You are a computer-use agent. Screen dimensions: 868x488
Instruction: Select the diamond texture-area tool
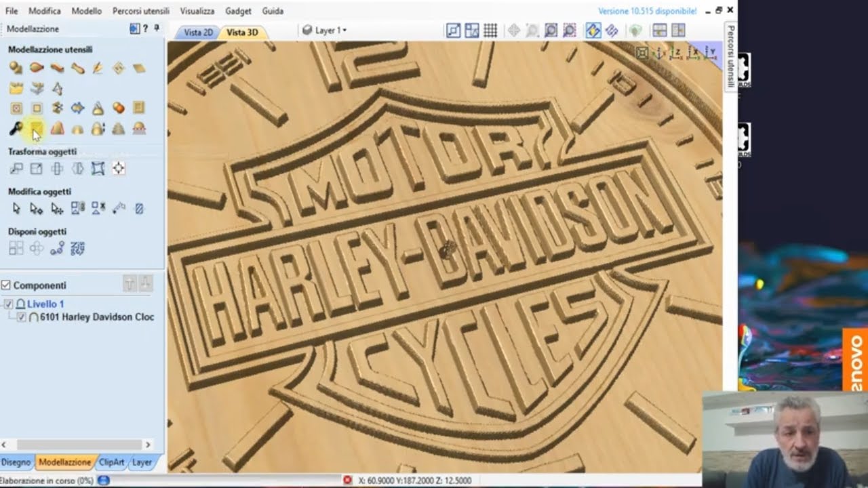(x=118, y=68)
